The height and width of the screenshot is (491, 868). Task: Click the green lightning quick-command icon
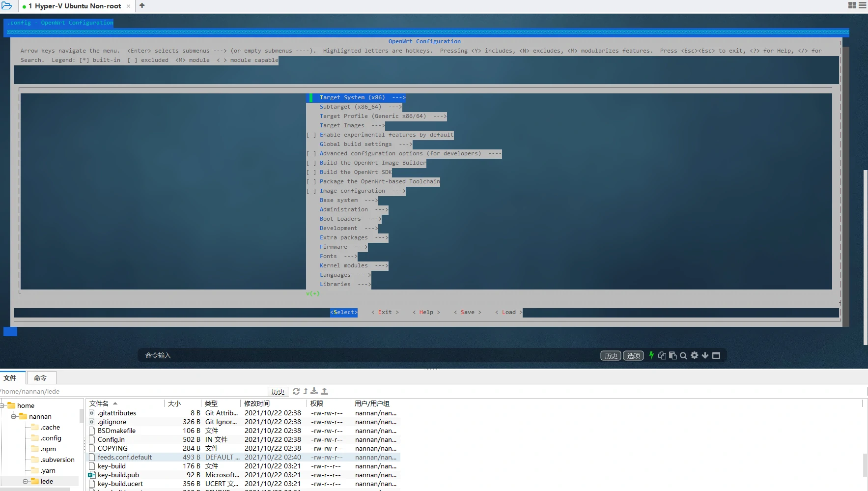651,355
